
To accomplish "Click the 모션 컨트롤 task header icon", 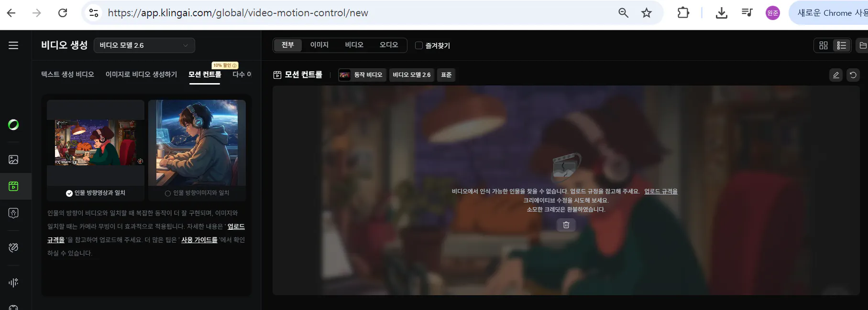I will coord(277,75).
